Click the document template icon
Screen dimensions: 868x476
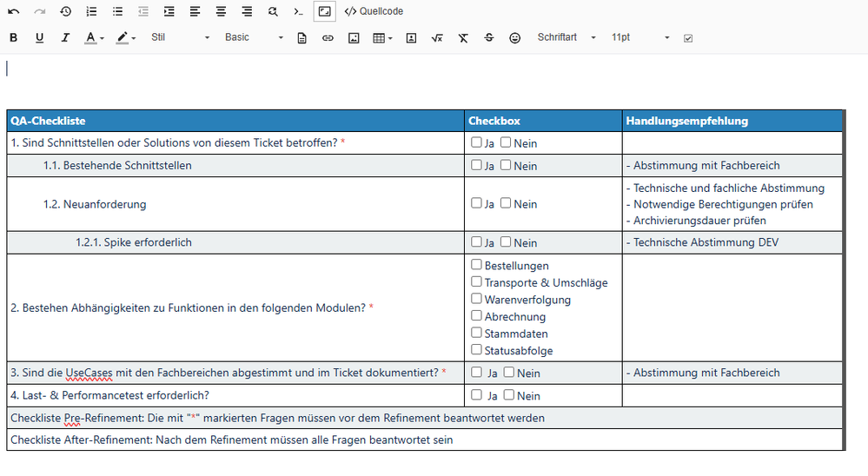[302, 37]
